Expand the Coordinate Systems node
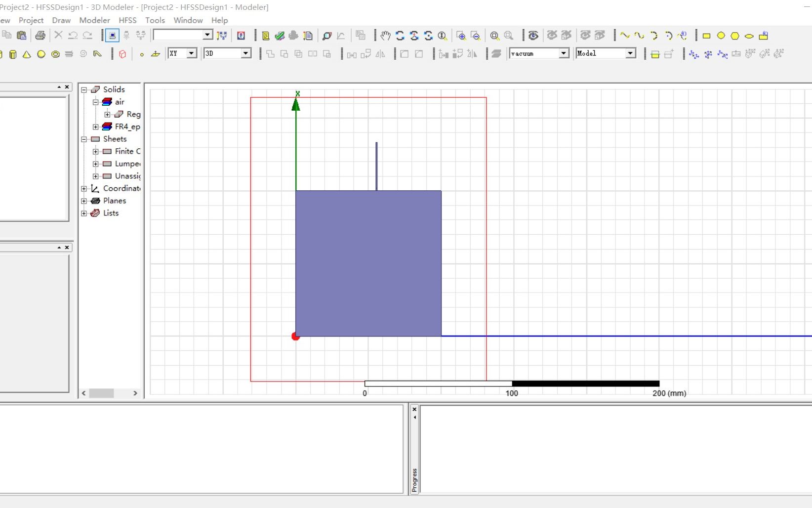 (x=84, y=189)
